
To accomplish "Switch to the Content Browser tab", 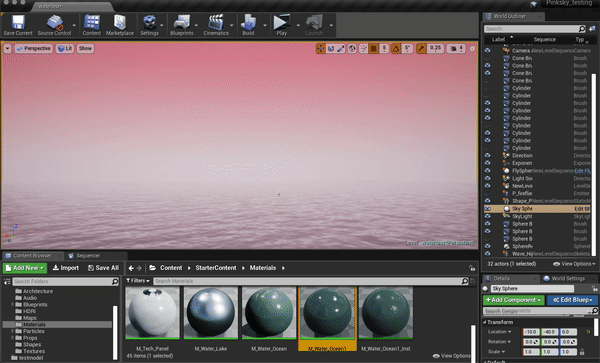I will click(32, 256).
